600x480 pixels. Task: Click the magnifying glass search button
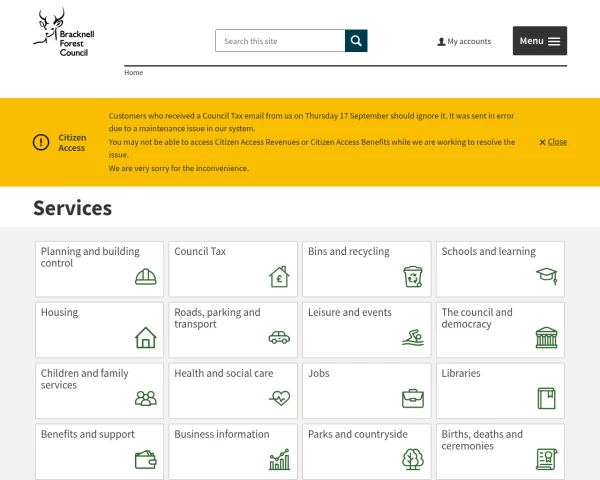click(x=356, y=41)
